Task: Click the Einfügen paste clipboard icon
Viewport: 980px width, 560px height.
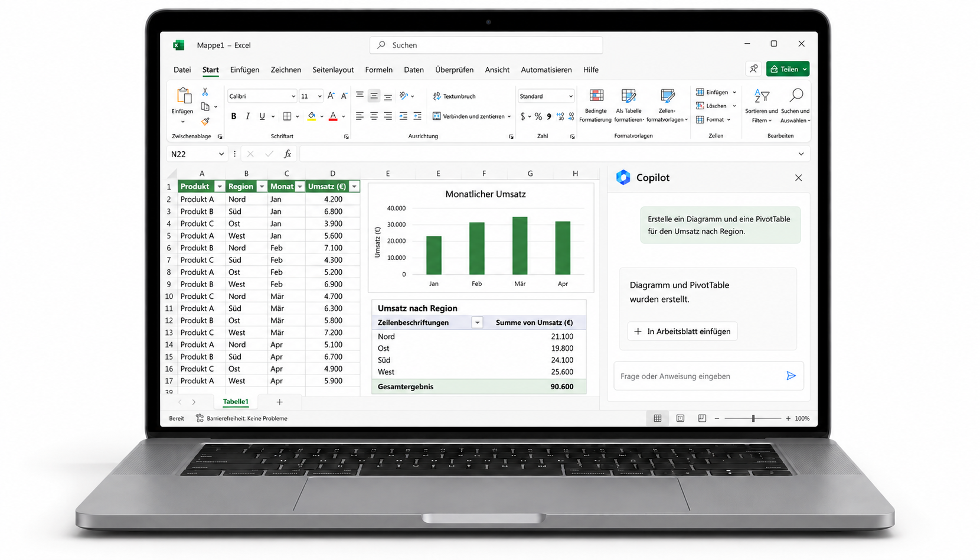Action: [x=184, y=96]
